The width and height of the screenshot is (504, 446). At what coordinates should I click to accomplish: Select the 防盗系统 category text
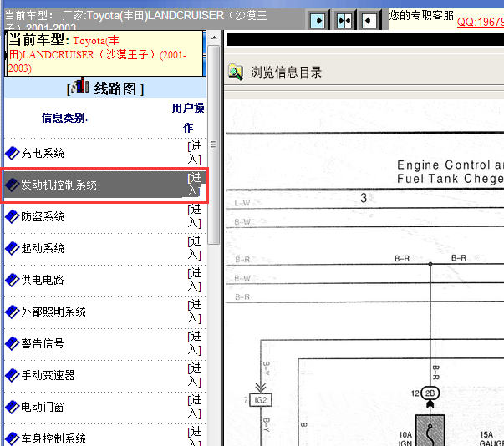pyautogui.click(x=43, y=217)
